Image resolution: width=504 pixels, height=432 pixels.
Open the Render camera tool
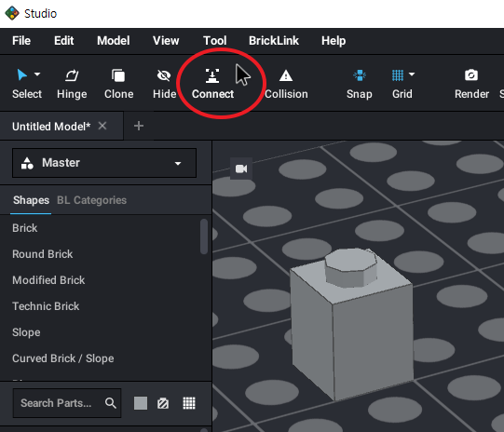coord(471,84)
